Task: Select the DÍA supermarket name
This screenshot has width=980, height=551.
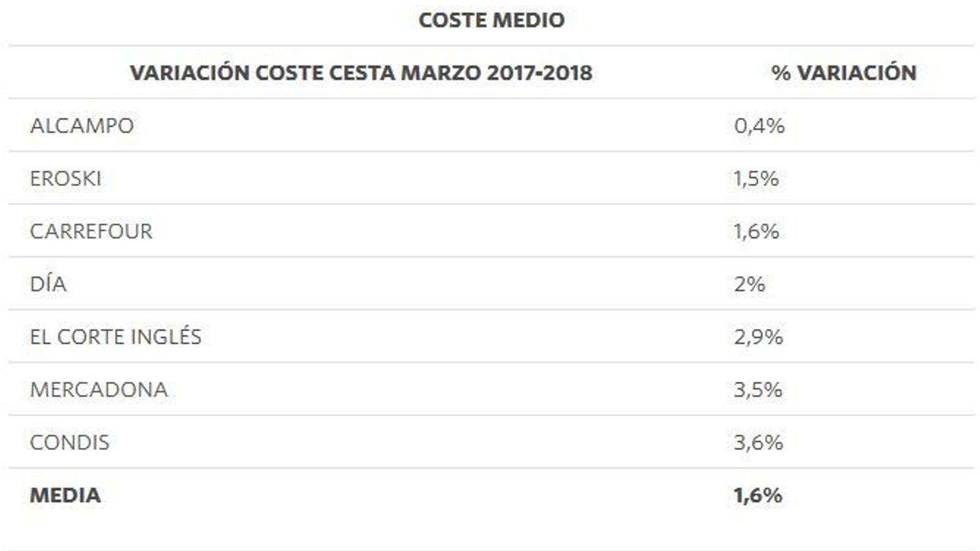Action: point(48,284)
